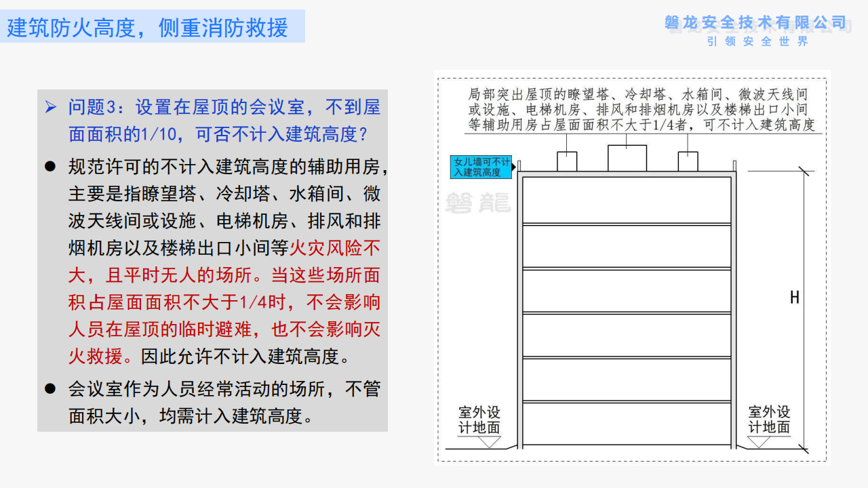
Task: Click the cyan 女儿墙可不计入建筑高度 label
Action: pyautogui.click(x=481, y=167)
